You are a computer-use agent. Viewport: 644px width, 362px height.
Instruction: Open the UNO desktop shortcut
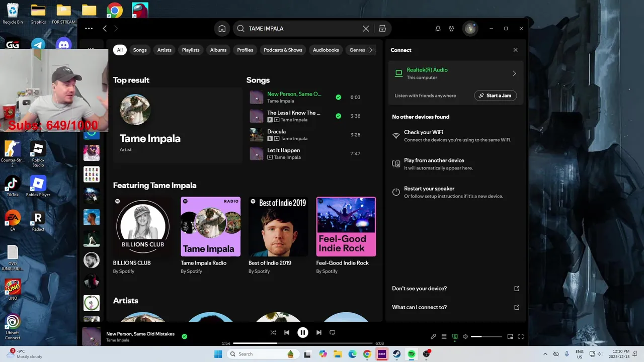coord(13,290)
